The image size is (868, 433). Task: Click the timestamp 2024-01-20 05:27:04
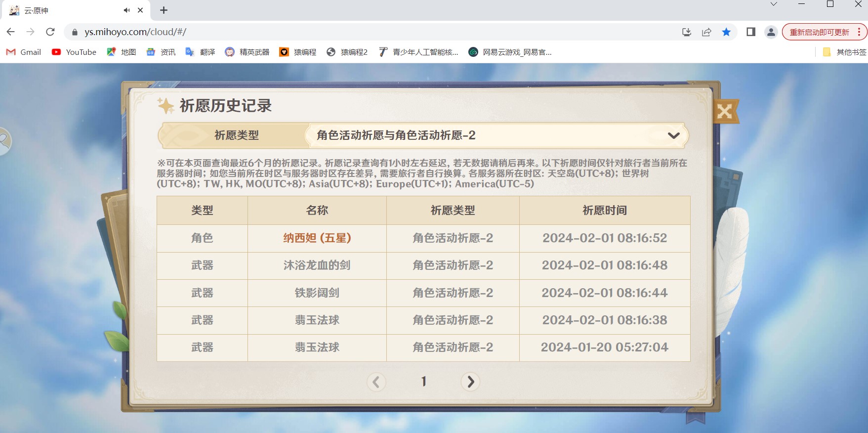point(605,347)
